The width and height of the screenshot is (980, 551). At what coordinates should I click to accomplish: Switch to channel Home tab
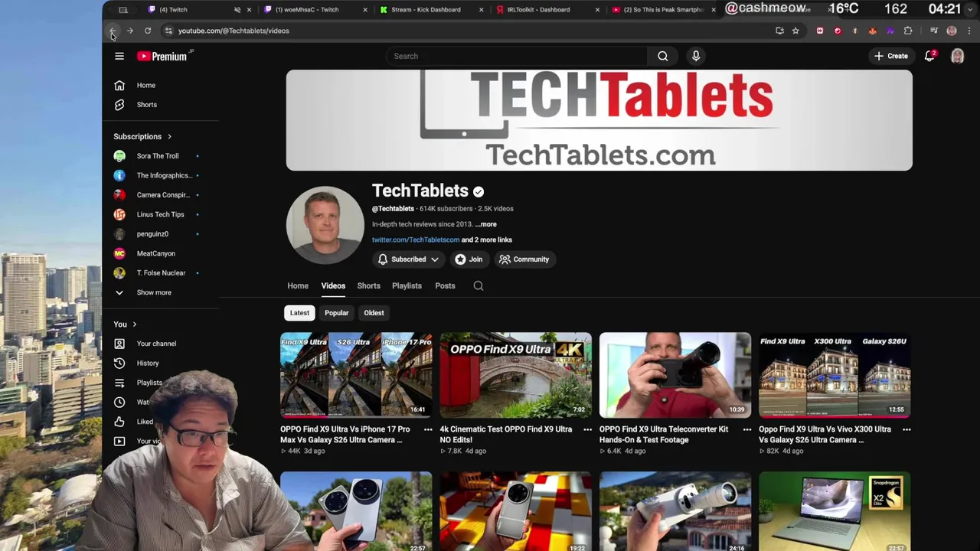(298, 285)
